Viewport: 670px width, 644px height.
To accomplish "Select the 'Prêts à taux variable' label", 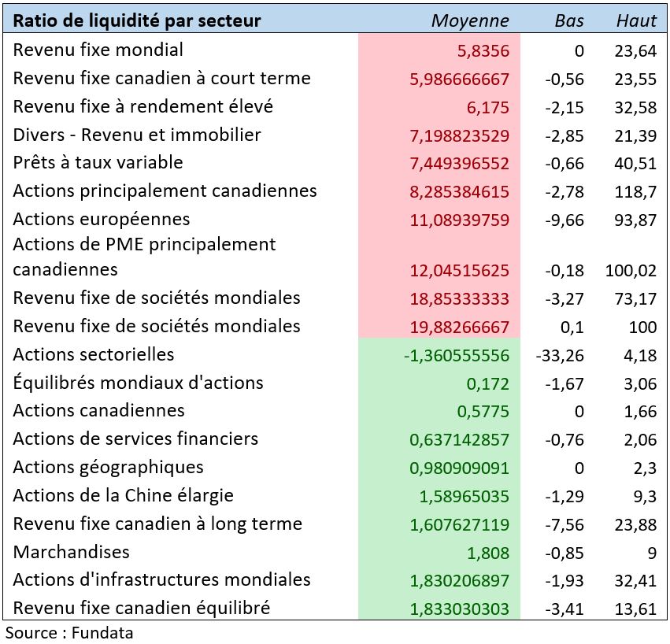I will [x=98, y=163].
